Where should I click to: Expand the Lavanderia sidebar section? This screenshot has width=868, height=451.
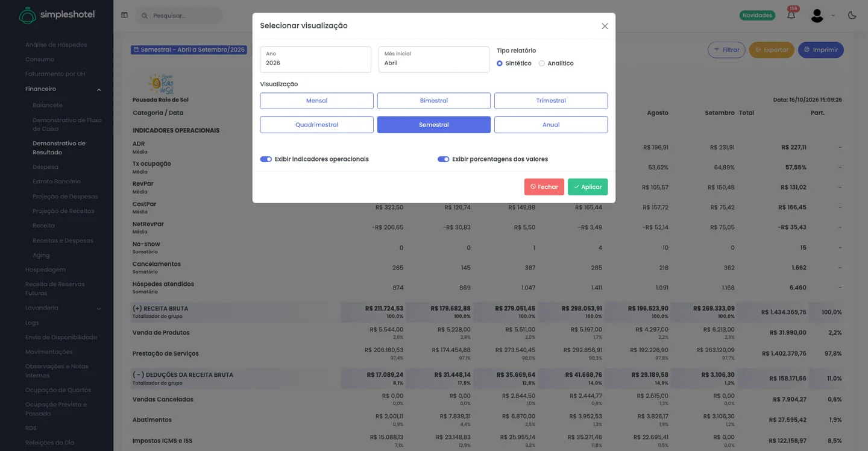pos(99,309)
